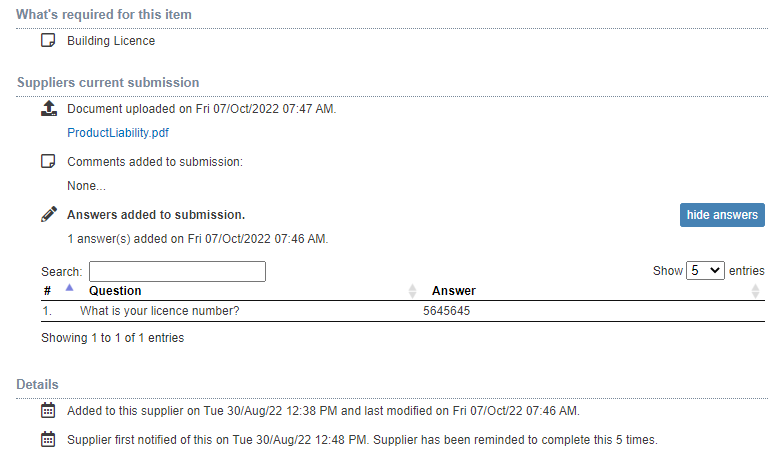Sort by Question column arrows
The width and height of the screenshot is (779, 454).
click(x=412, y=291)
